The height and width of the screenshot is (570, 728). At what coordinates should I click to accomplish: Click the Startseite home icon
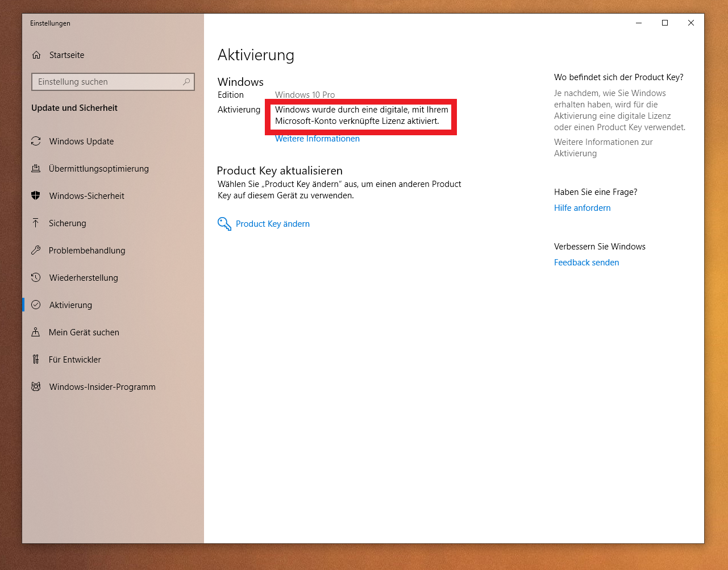pyautogui.click(x=36, y=55)
